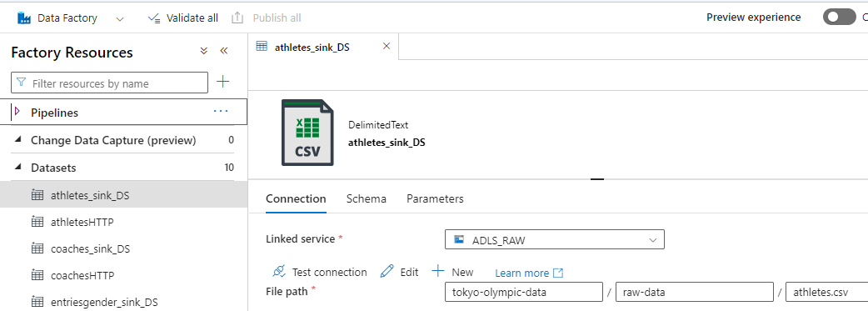868x311 pixels.
Task: Select coaches_sink_DS dataset
Action: tap(90, 249)
